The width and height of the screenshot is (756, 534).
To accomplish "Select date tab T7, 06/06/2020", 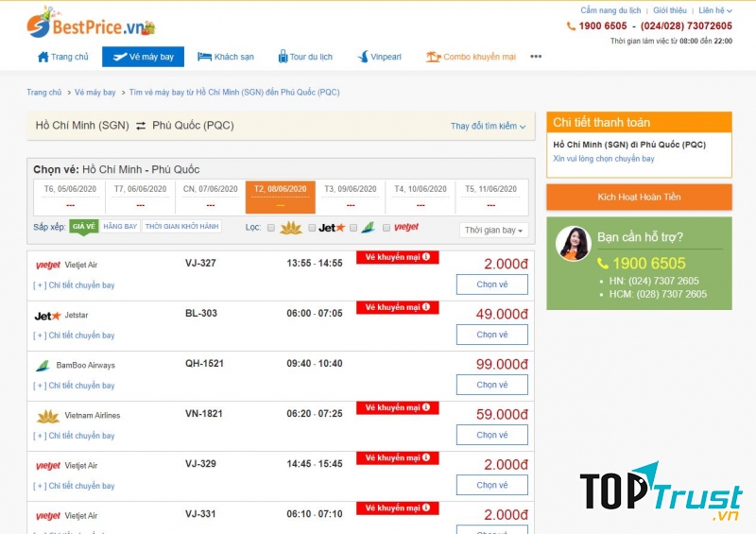I will click(140, 197).
